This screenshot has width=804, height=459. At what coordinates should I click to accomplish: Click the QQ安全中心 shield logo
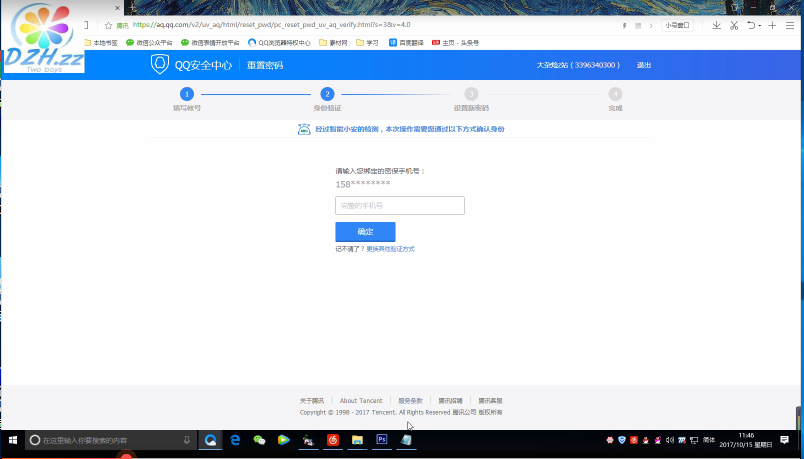[x=160, y=65]
